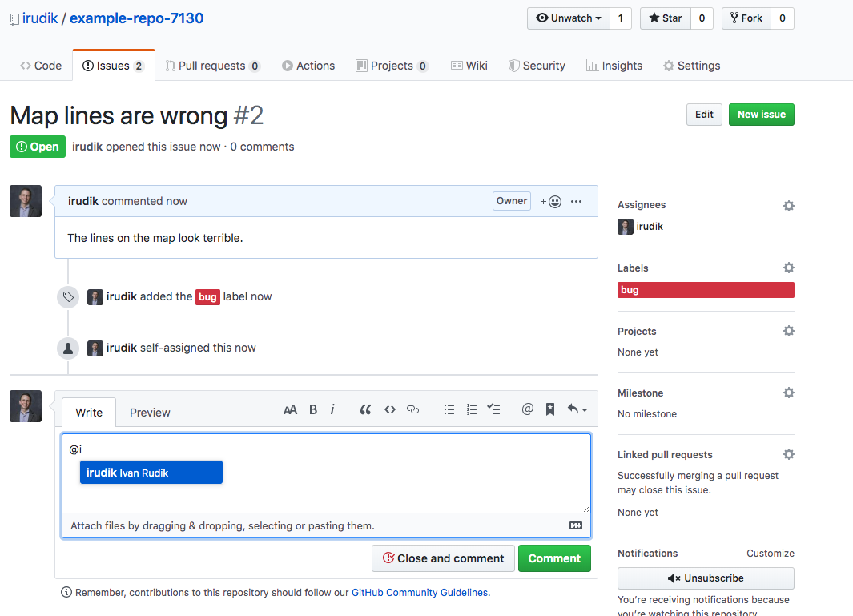Open the Pull requests tab
Image resolution: width=853 pixels, height=616 pixels.
pyautogui.click(x=212, y=66)
